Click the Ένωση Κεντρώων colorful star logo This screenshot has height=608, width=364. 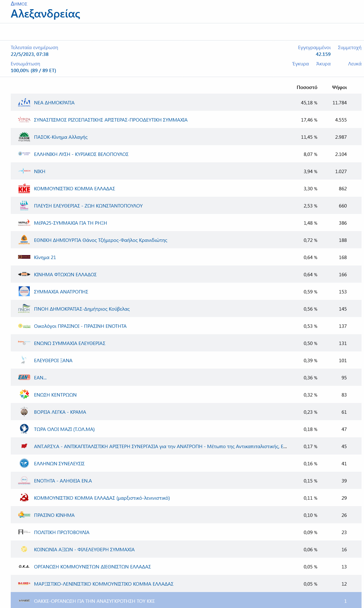24,394
